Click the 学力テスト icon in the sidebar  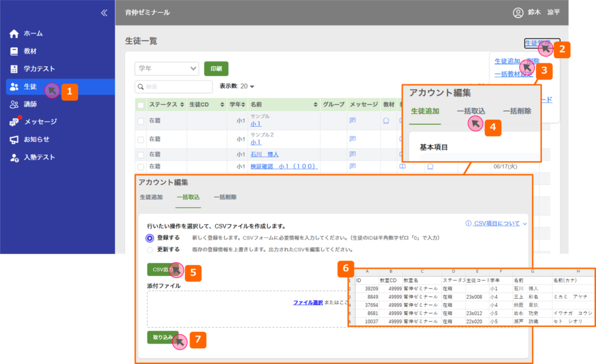(14, 69)
